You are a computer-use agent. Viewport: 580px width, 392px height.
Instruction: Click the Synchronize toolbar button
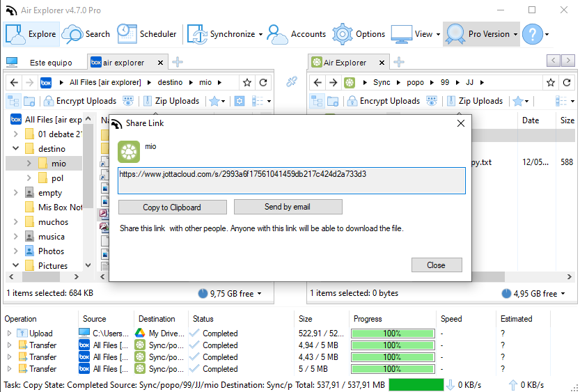[x=221, y=34]
